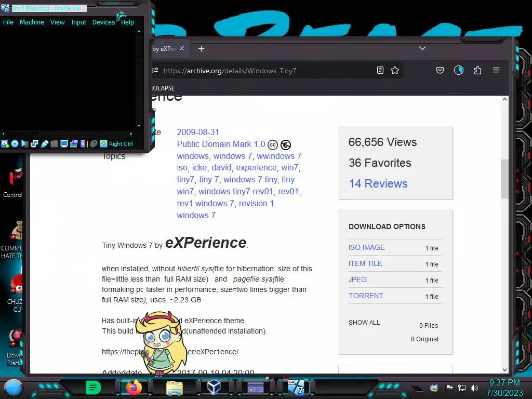The image size is (532, 399).
Task: Open the Public Domain Mark 1.0 link
Action: (x=221, y=144)
